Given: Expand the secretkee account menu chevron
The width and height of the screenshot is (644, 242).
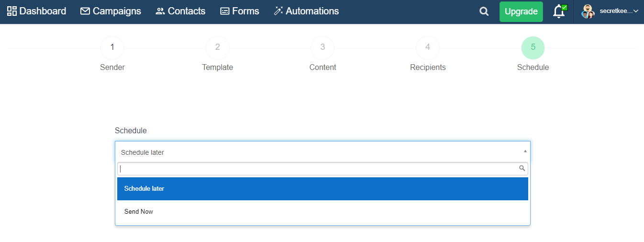Looking at the screenshot, I should [636, 11].
